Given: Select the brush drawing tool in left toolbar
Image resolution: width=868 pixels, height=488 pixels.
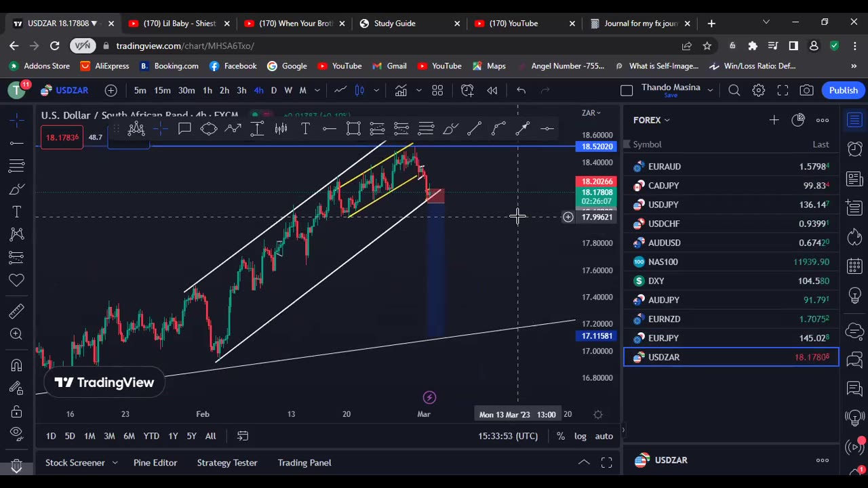Looking at the screenshot, I should (x=17, y=189).
